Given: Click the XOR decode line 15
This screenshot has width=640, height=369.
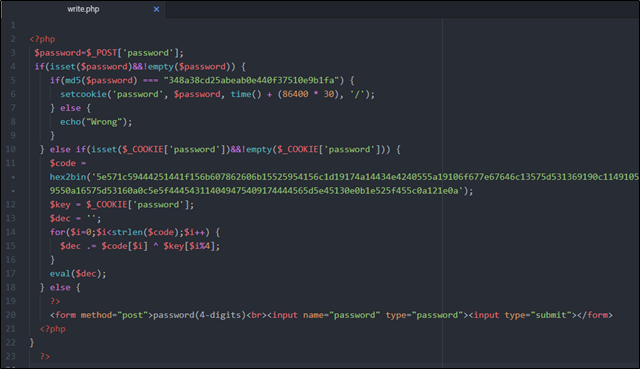Looking at the screenshot, I should pos(140,246).
